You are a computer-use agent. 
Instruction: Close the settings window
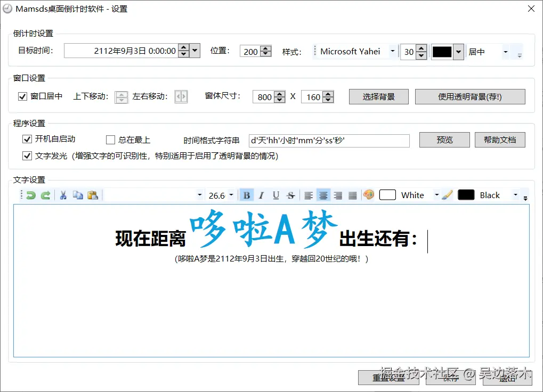tap(531, 9)
